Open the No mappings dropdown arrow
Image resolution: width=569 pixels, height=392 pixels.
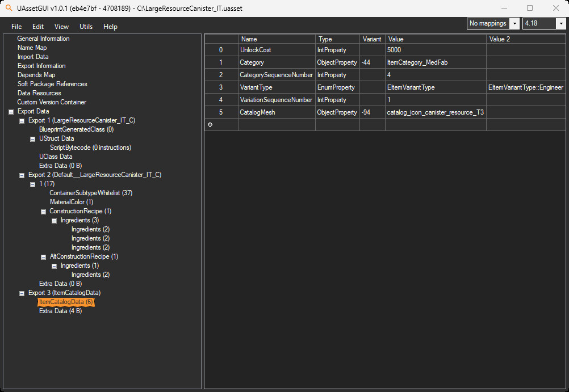(x=514, y=24)
